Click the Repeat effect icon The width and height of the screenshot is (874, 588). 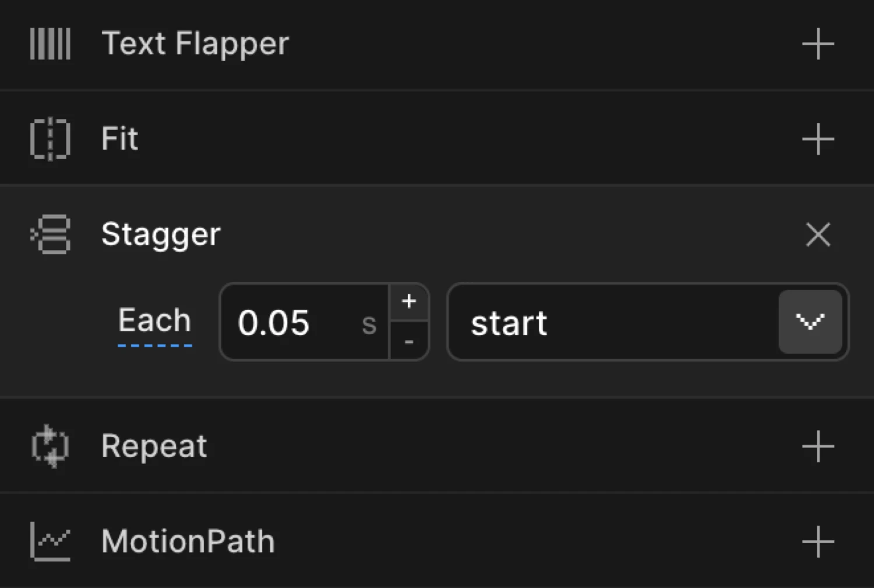(50, 446)
